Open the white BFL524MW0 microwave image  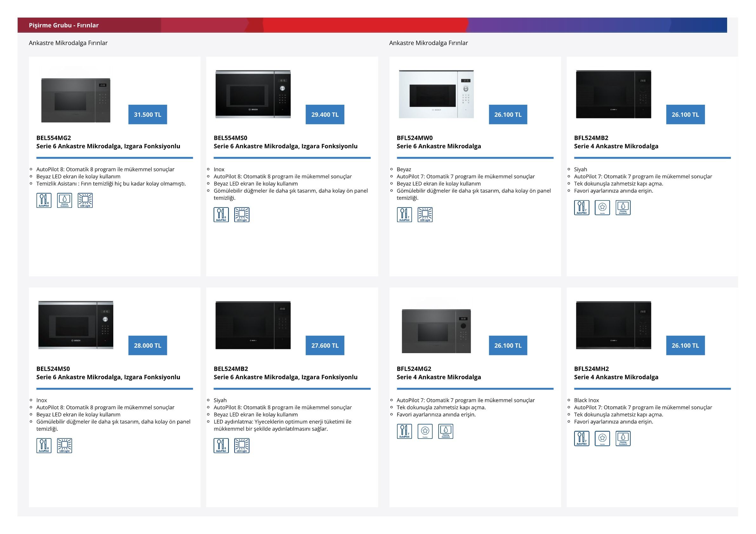point(436,94)
